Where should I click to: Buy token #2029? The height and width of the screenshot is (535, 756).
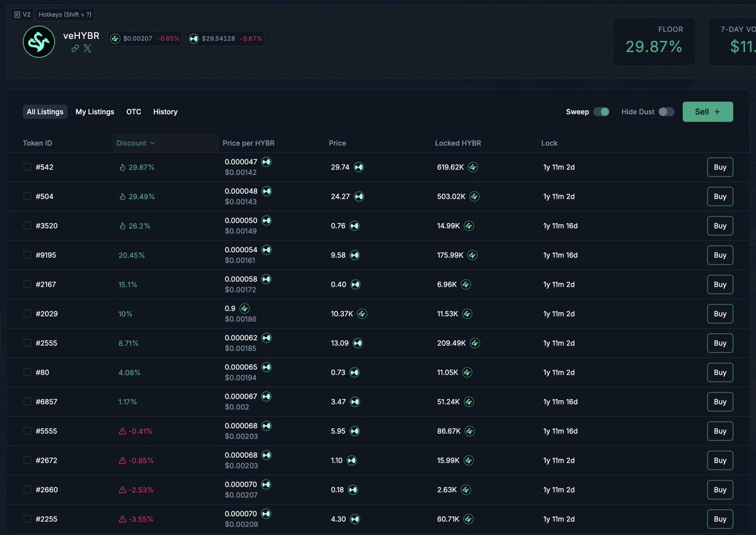[x=720, y=314]
